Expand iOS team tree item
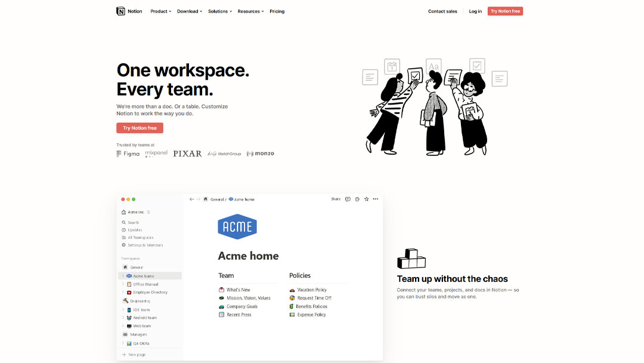 tap(123, 309)
